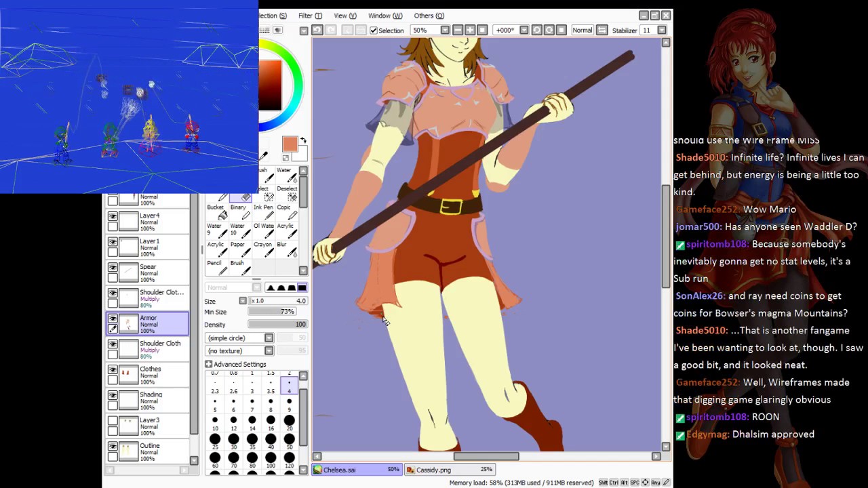The image size is (868, 488).
Task: Open the (simple circle) brush shape dropdown
Action: (x=269, y=338)
